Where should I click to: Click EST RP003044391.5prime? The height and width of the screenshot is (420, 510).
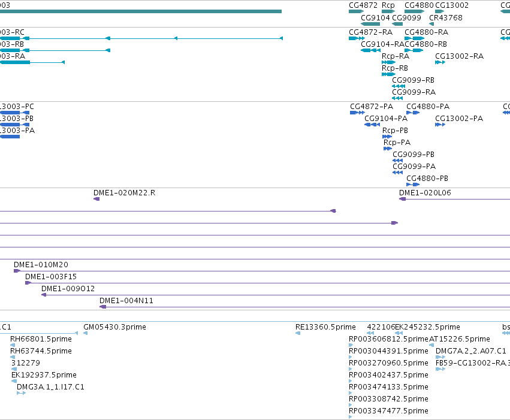coord(388,351)
